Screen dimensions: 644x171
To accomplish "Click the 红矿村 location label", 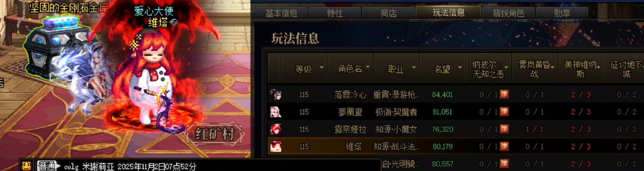I will click(215, 134).
